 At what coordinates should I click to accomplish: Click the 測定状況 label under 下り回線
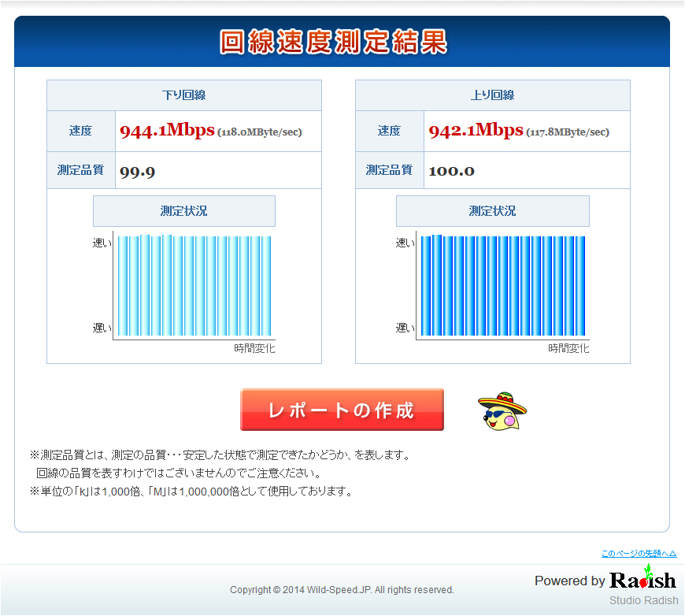pos(183,211)
